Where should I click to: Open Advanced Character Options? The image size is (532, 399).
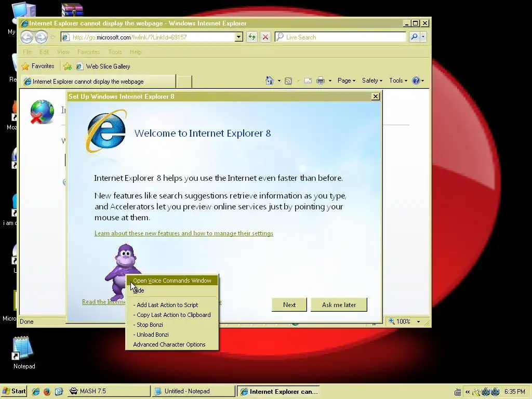[x=172, y=344]
